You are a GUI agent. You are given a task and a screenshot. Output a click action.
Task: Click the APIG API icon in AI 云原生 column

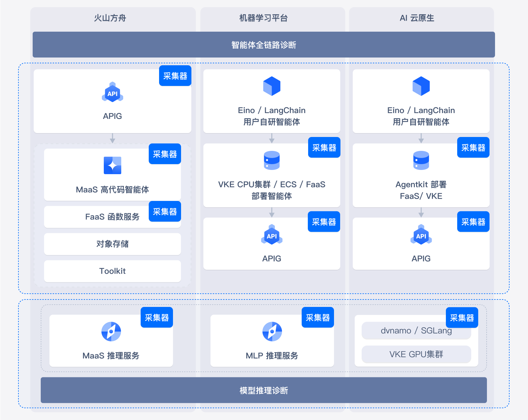(421, 235)
